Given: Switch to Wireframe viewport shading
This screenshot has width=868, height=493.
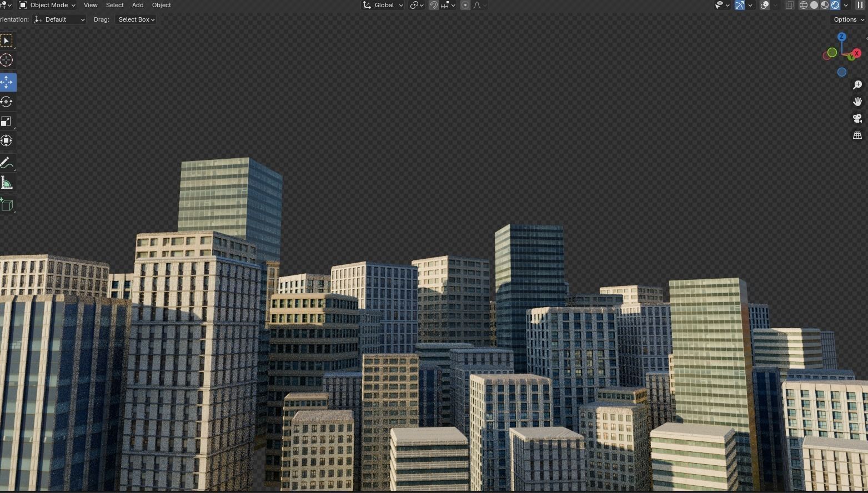Looking at the screenshot, I should (804, 5).
